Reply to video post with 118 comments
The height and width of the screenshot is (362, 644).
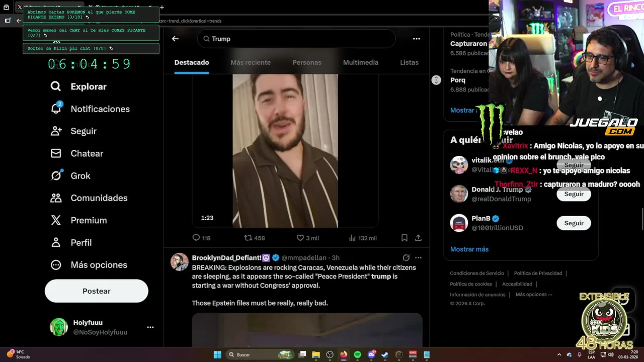201,238
